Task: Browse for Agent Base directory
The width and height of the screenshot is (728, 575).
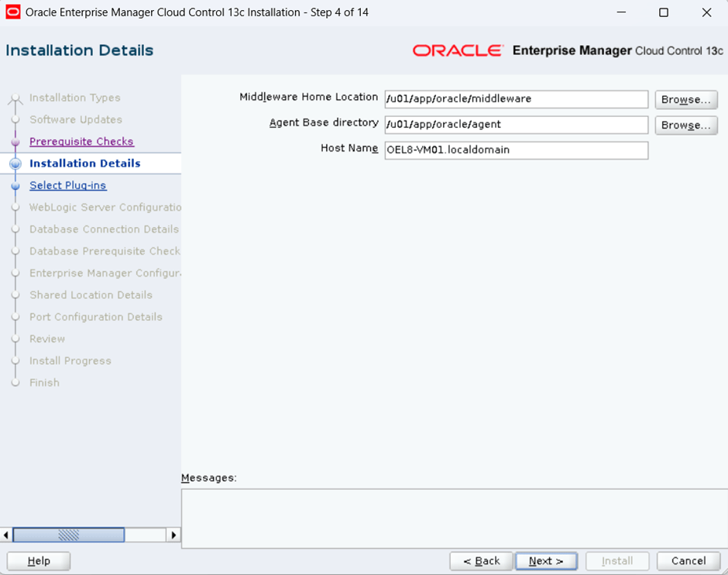Action: [685, 126]
